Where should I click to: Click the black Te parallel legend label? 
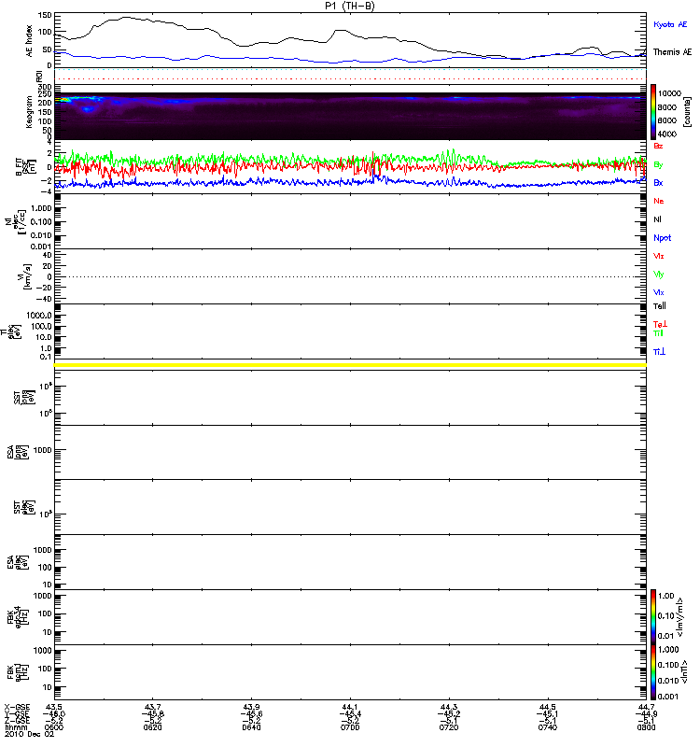(660, 306)
